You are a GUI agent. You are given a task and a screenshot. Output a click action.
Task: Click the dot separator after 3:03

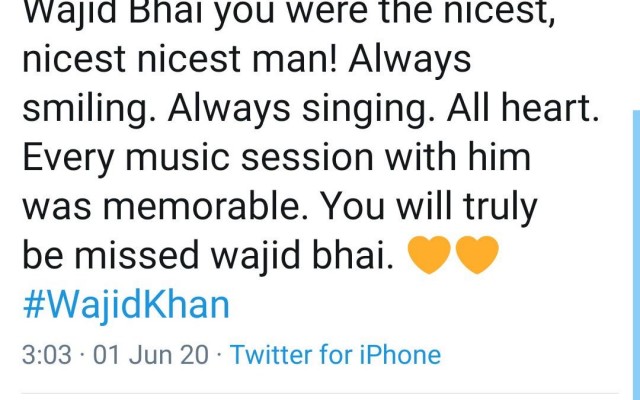click(x=83, y=354)
